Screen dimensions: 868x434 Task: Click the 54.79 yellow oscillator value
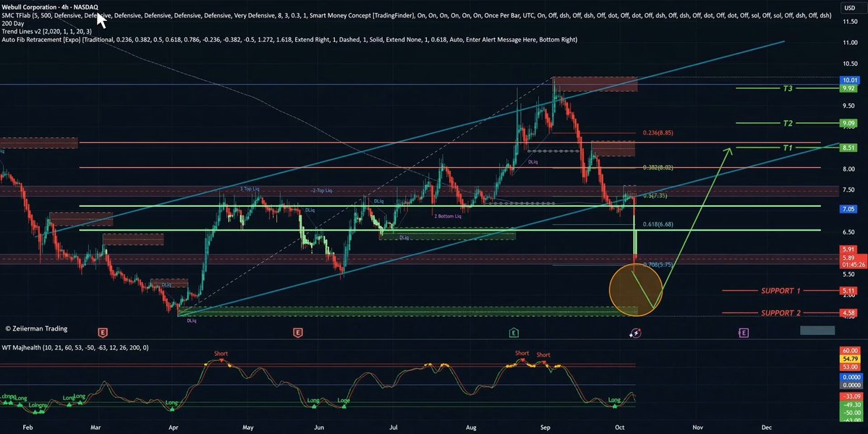(849, 359)
